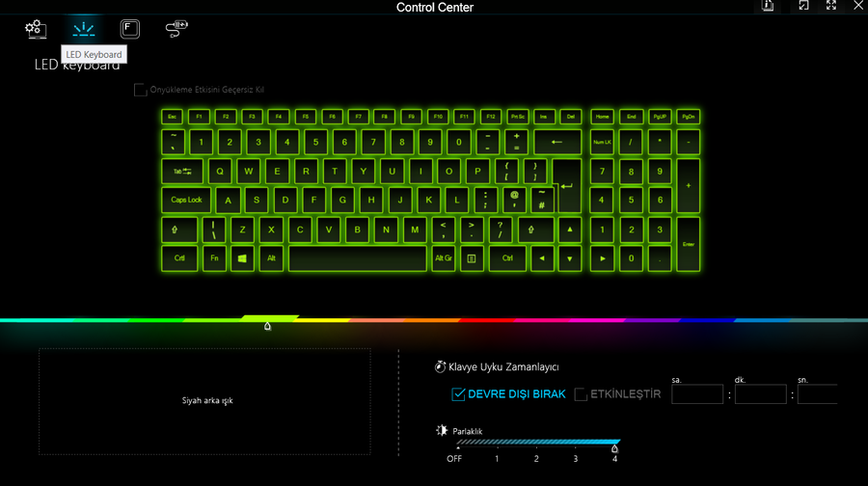Toggle Önyükleme Etkisini Geçersiz Kıl checkbox
Viewport: 868px width, 486px height.
[140, 90]
